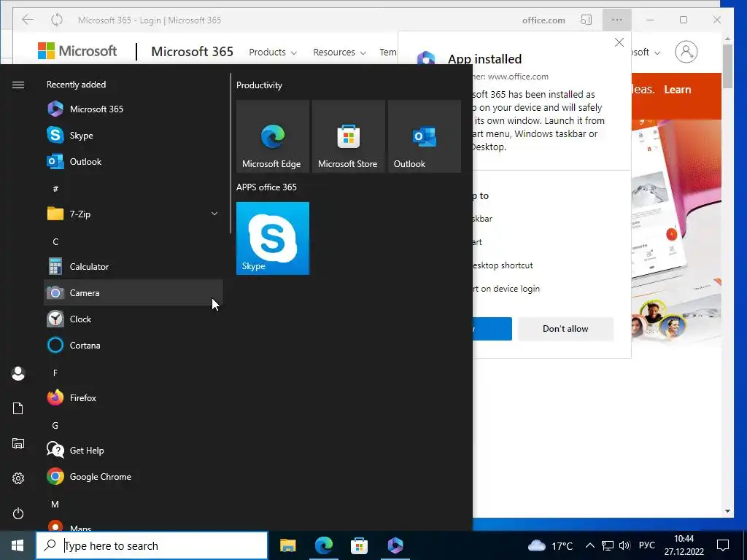Go back in the Microsoft 365 window
The height and width of the screenshot is (560, 747).
[x=28, y=20]
